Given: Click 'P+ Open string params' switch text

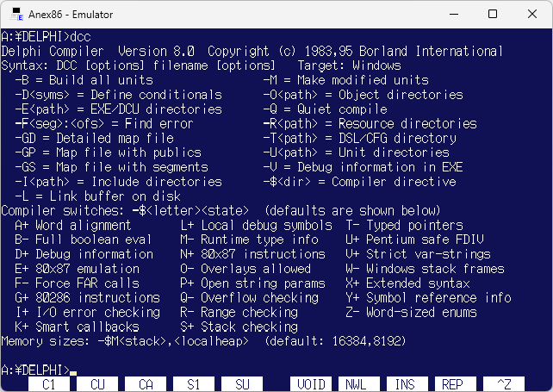Looking at the screenshot, I should [252, 283].
